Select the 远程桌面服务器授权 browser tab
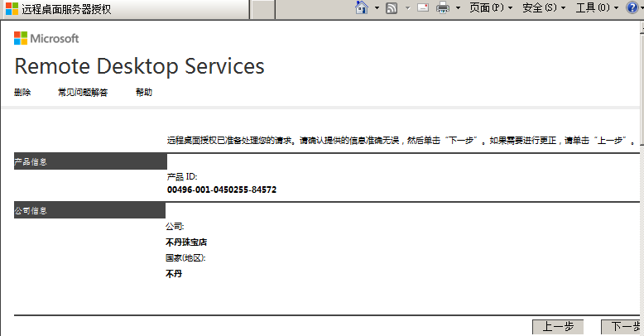644x336 pixels. coord(124,9)
